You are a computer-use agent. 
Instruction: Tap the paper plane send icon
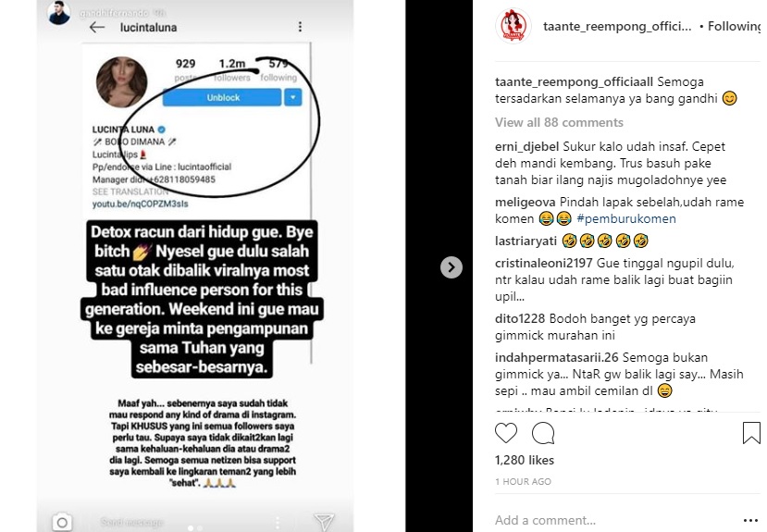click(324, 522)
